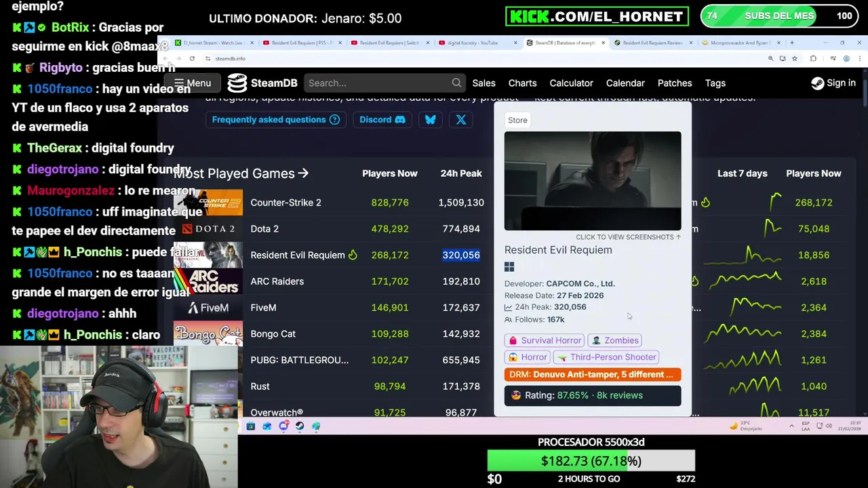Select the Third-Person Shooter tag

click(x=607, y=357)
